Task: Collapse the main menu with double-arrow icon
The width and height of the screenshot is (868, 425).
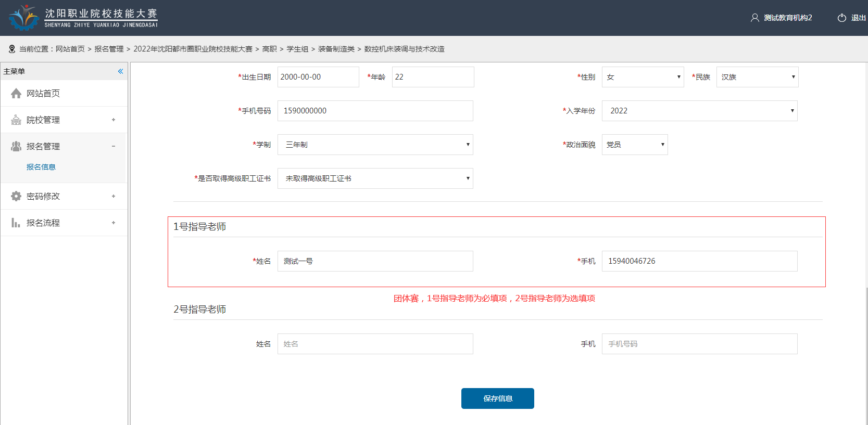Action: tap(120, 71)
